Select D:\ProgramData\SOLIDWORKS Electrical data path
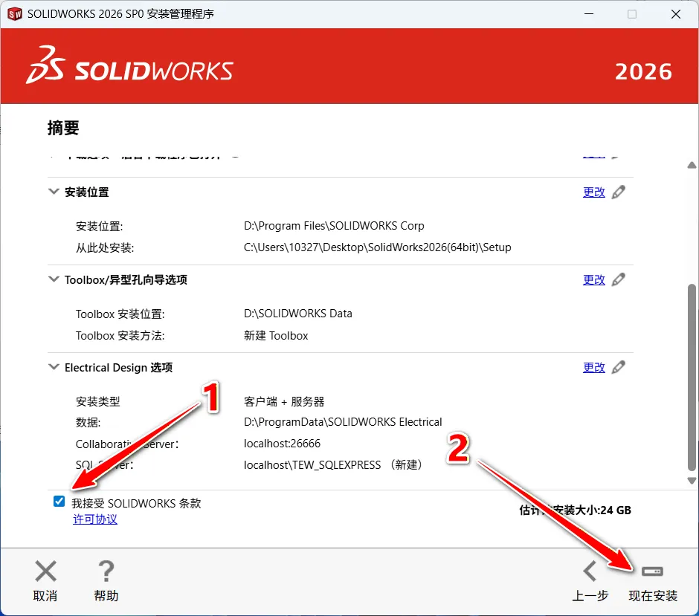Screen dimensions: 699x616 point(343,422)
